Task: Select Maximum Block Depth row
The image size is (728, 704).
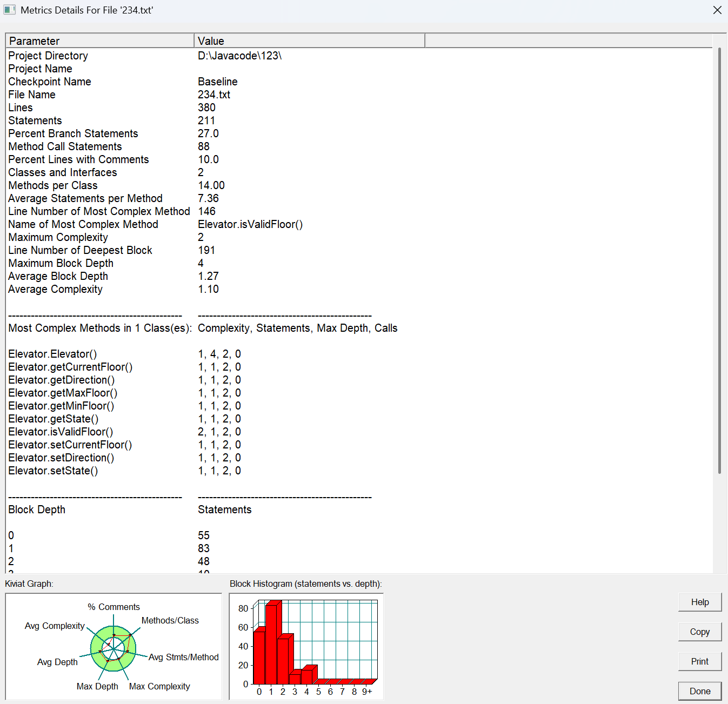Action: [61, 263]
